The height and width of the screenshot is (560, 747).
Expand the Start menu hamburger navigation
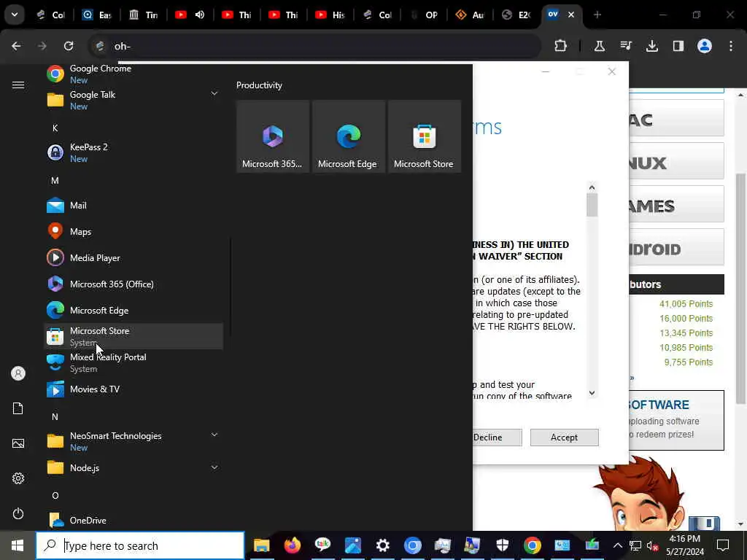tap(18, 85)
